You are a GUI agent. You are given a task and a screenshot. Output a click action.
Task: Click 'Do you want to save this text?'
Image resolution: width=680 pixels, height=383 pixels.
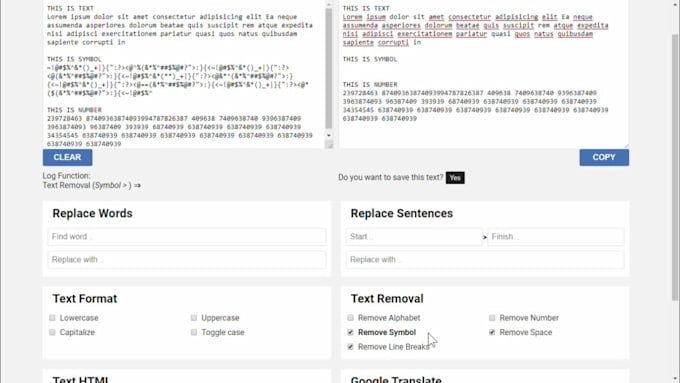coord(391,177)
